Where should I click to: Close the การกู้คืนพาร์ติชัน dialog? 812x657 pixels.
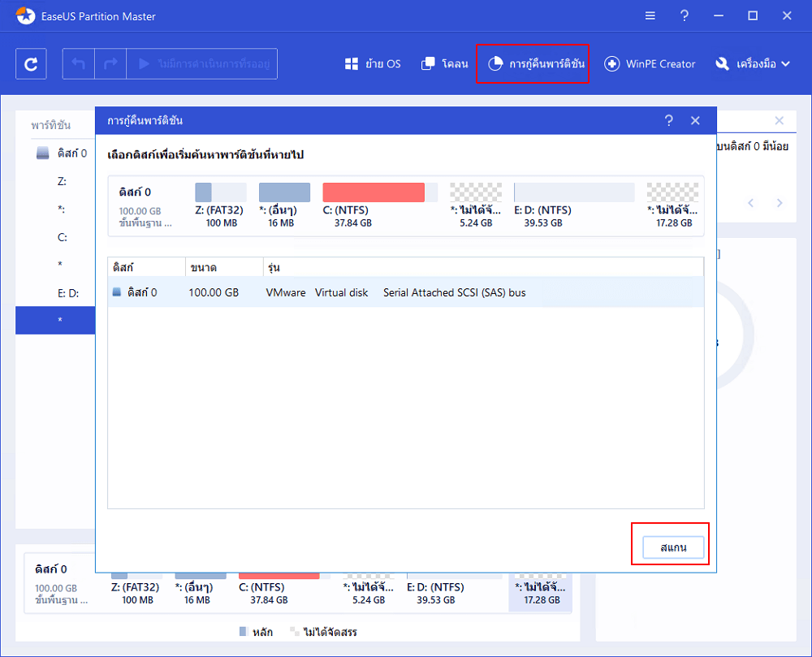[695, 121]
